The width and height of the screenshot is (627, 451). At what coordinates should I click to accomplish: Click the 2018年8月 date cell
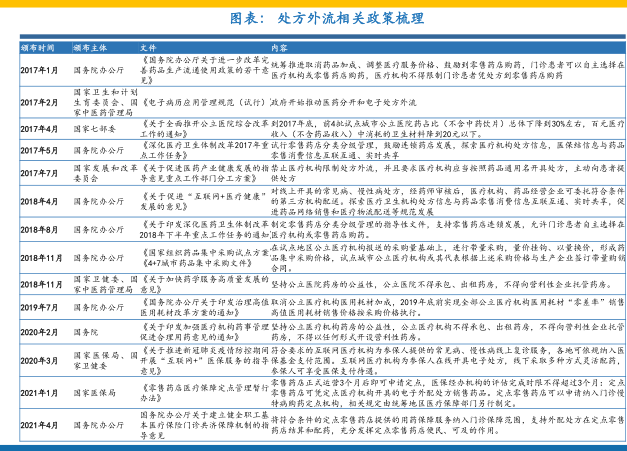tap(40, 229)
